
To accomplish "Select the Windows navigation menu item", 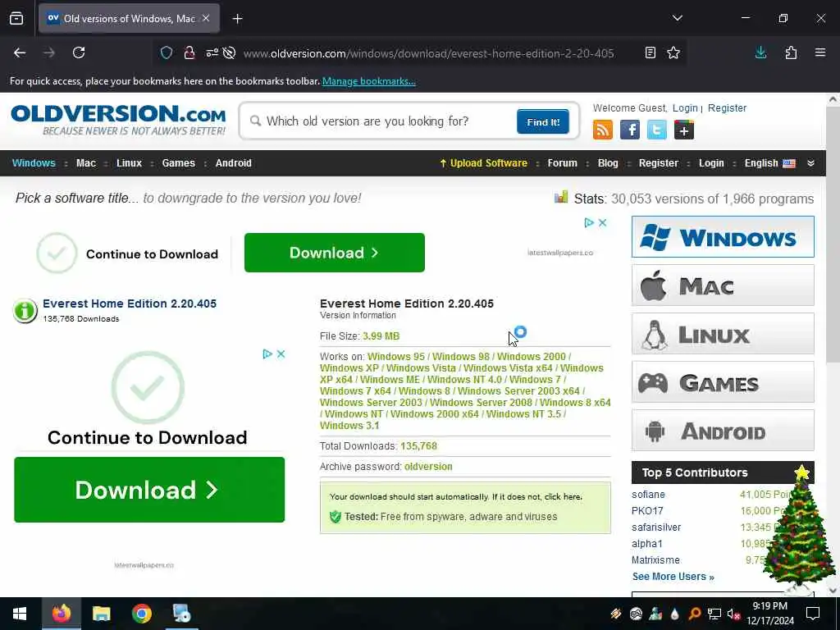I will 34,163.
